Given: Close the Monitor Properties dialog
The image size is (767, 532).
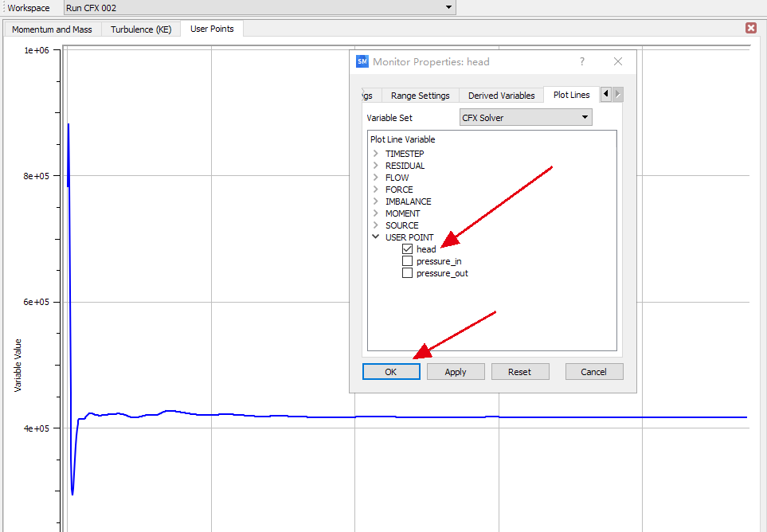Looking at the screenshot, I should 618,61.
